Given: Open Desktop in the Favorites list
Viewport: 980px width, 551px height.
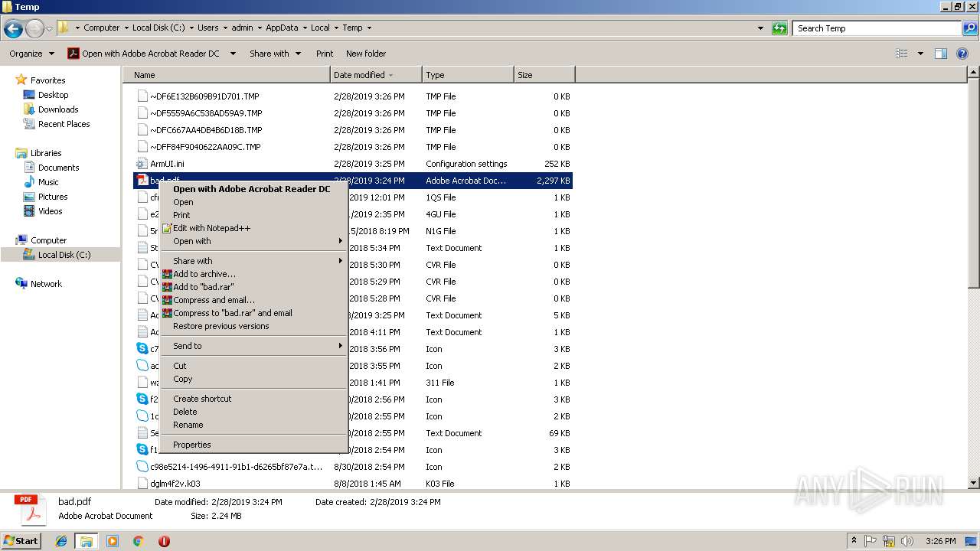Looking at the screenshot, I should coord(53,95).
